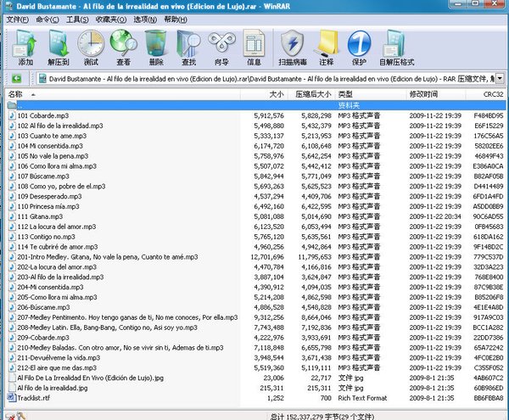Click the status bar total size text
Screen dimensions: 509x420
[322, 417]
